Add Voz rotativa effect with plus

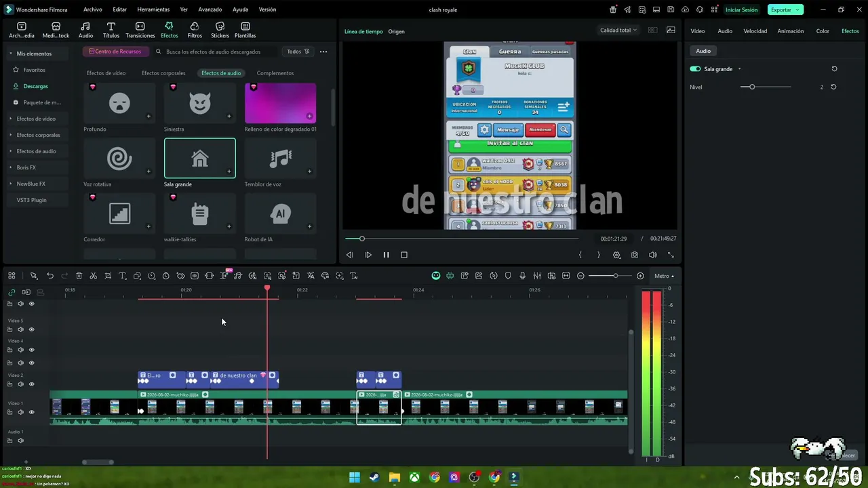point(149,171)
